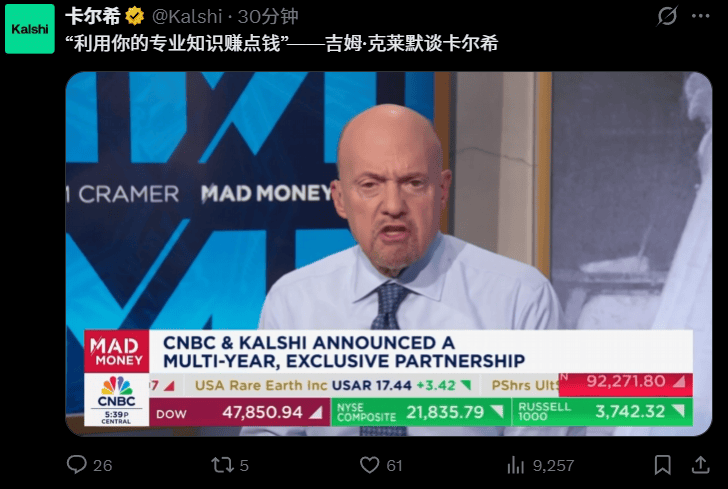This screenshot has width=728, height=489.
Task: Click the 9,257 views count
Action: click(553, 465)
